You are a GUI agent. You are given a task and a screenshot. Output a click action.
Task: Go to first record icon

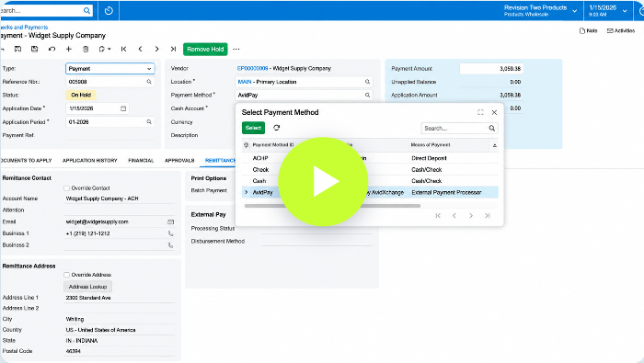[123, 49]
